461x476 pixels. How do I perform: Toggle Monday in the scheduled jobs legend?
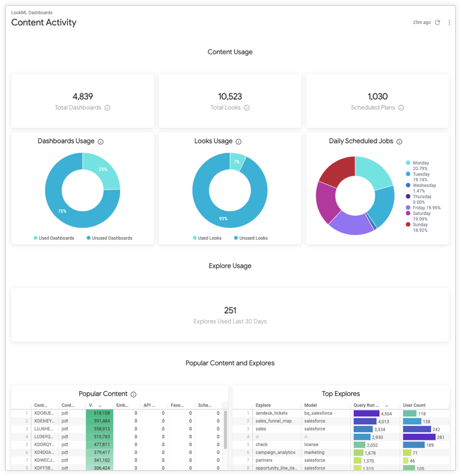tap(420, 163)
